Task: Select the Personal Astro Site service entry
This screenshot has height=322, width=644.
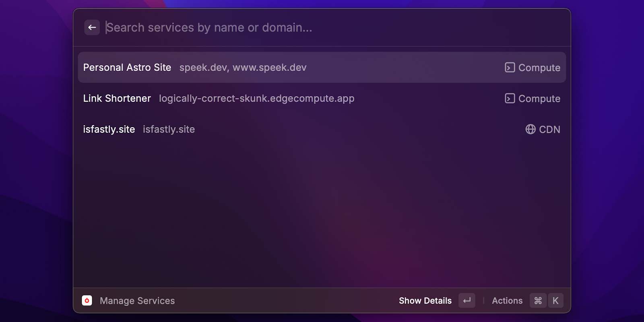Action: [282, 67]
